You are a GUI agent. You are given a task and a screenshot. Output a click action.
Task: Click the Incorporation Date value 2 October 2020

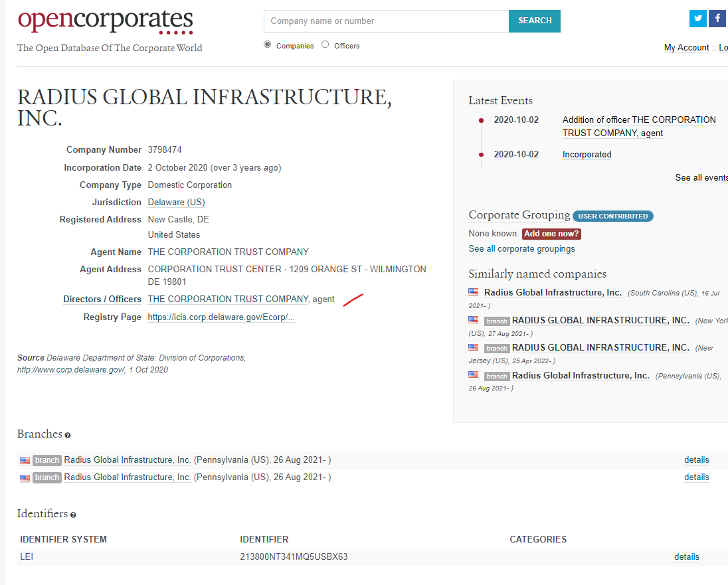coord(178,167)
